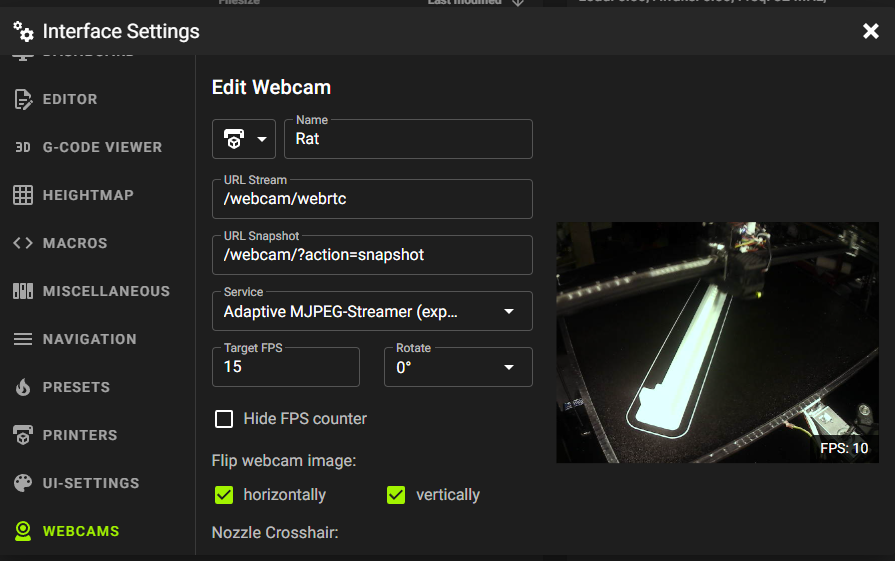Click the 3D G-Code Viewer icon

coord(23,147)
